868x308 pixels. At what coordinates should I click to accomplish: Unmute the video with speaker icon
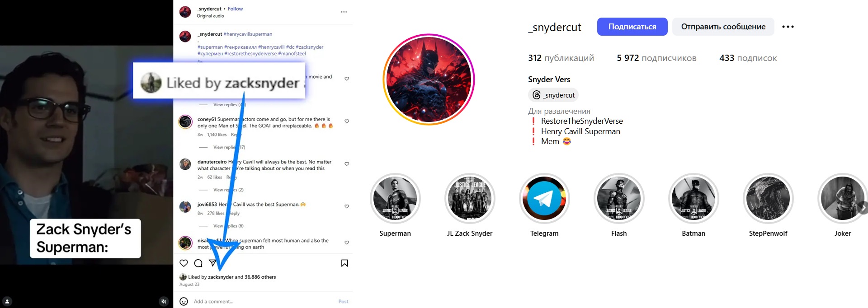click(164, 301)
